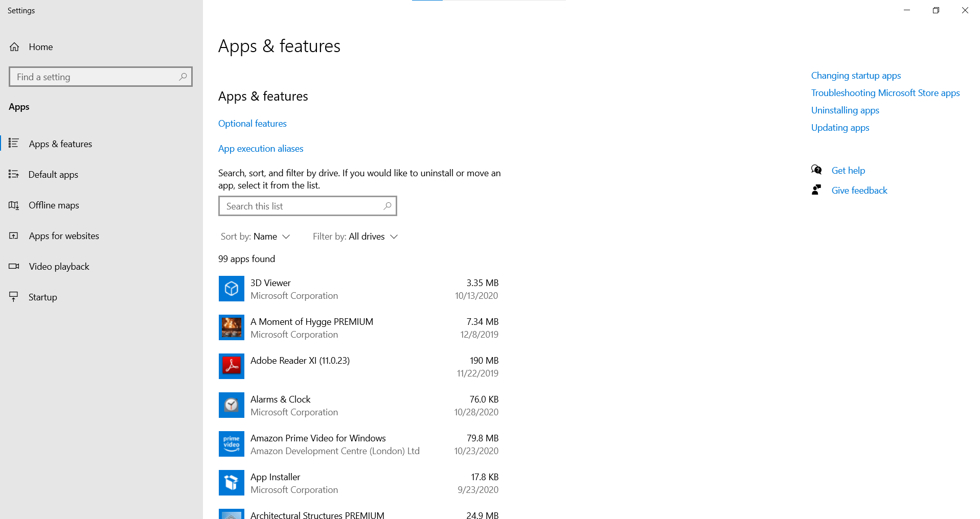Open the 3D Viewer app entry
This screenshot has height=519, width=980.
pos(270,282)
